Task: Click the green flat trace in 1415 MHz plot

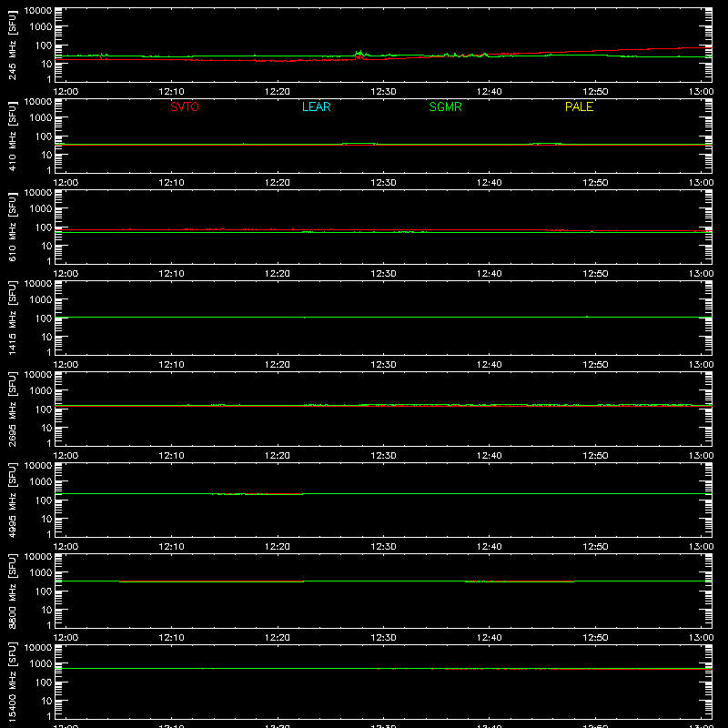Action: pyautogui.click(x=383, y=317)
